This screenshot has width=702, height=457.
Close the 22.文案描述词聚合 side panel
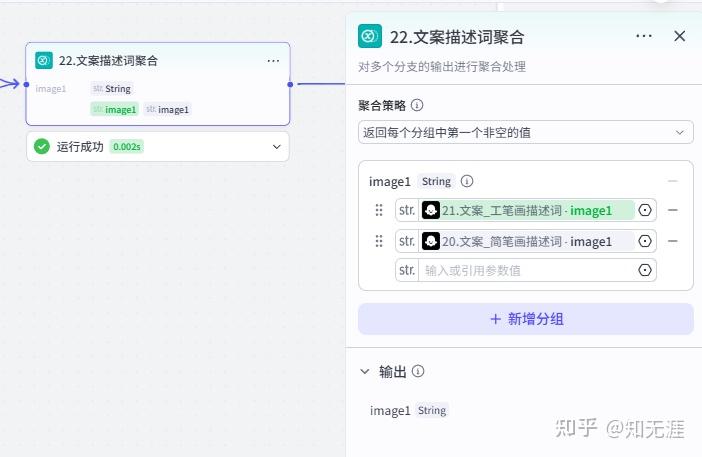pyautogui.click(x=680, y=36)
